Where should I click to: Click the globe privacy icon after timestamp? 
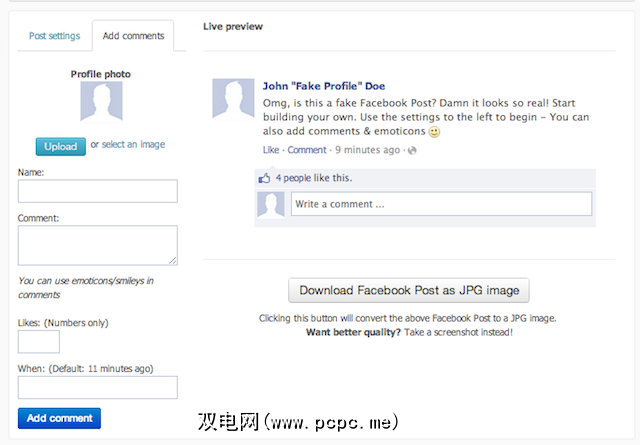coord(412,150)
